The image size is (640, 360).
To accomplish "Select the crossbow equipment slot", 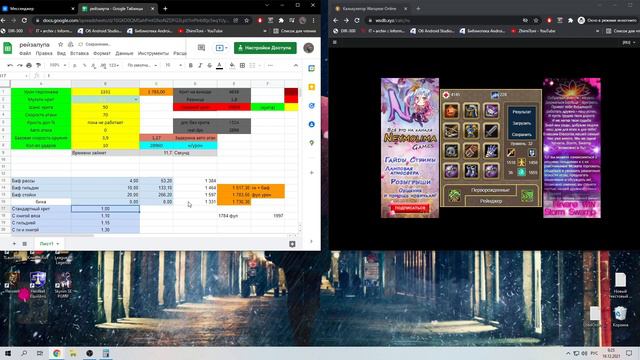I will tap(451, 131).
